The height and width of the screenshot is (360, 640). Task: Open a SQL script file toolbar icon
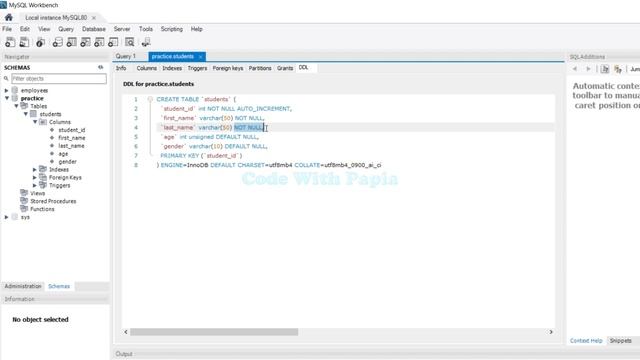[24, 42]
